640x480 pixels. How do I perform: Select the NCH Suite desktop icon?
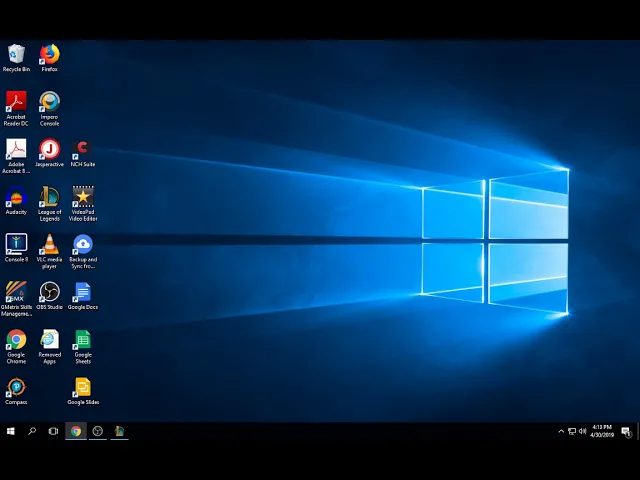click(83, 153)
